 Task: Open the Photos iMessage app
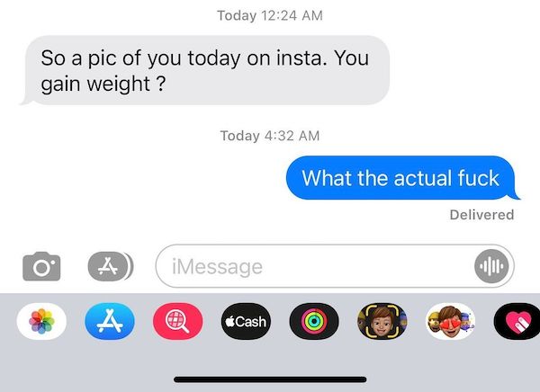coord(41,321)
